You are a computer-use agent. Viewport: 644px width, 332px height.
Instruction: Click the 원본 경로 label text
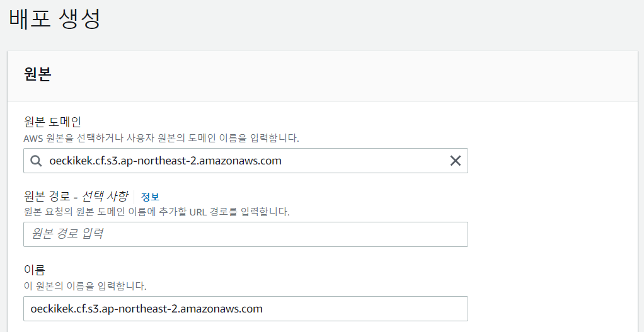coord(47,196)
